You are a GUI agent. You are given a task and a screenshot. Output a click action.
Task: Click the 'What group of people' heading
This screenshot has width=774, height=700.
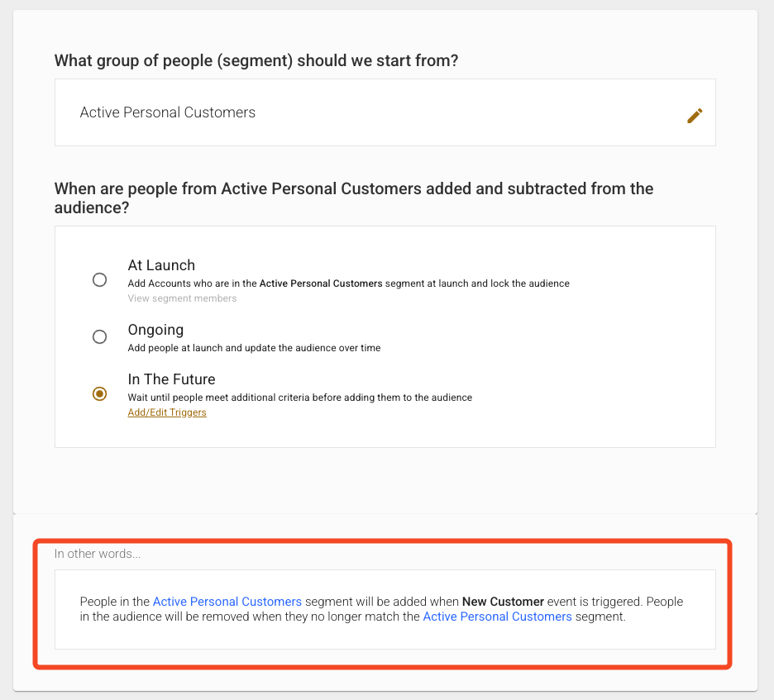tap(256, 60)
